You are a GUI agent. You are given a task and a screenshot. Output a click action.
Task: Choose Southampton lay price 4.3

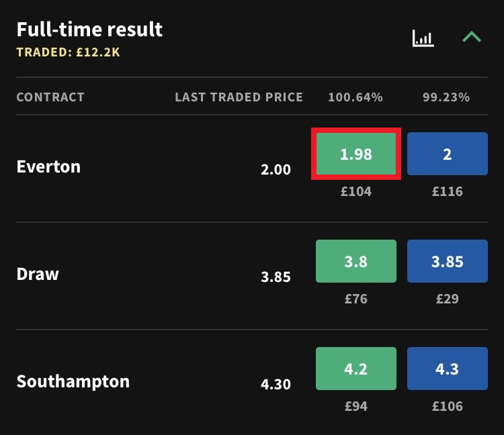point(448,369)
